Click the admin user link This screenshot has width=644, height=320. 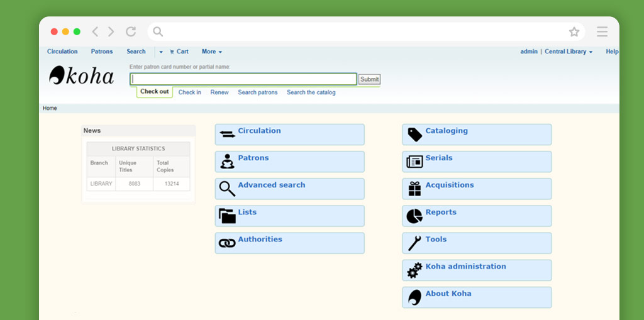pyautogui.click(x=528, y=52)
